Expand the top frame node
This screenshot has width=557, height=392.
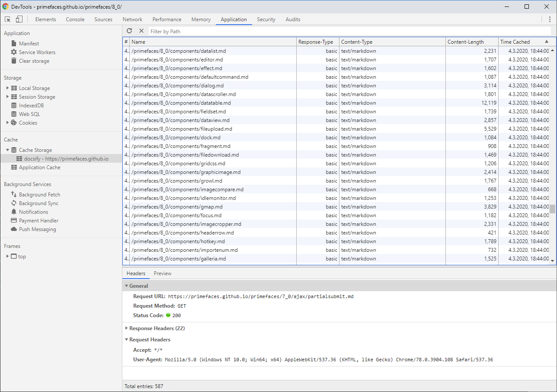[7, 257]
